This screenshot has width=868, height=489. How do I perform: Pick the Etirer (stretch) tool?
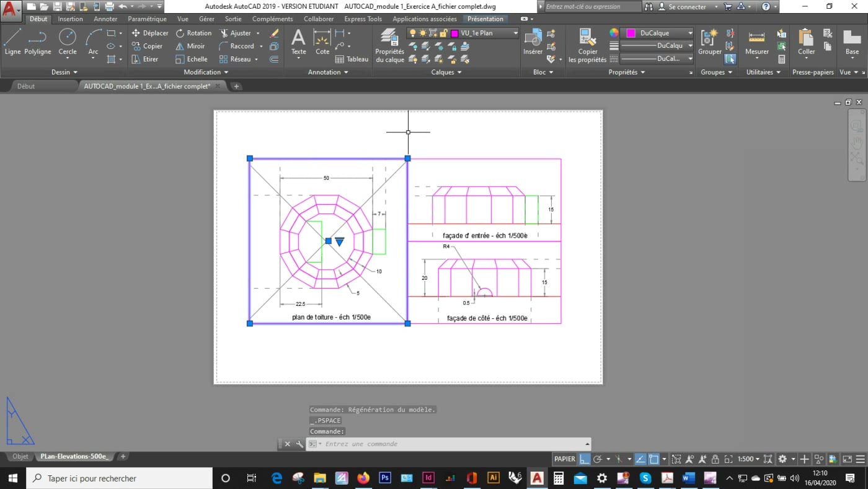click(x=145, y=59)
